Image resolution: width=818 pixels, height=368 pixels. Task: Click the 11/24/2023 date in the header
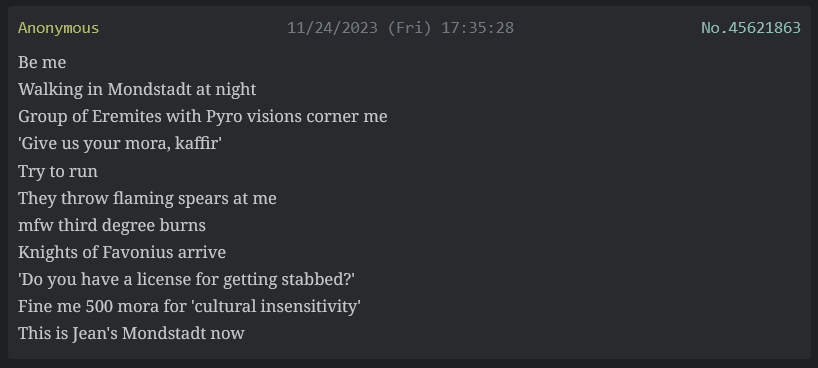click(332, 28)
